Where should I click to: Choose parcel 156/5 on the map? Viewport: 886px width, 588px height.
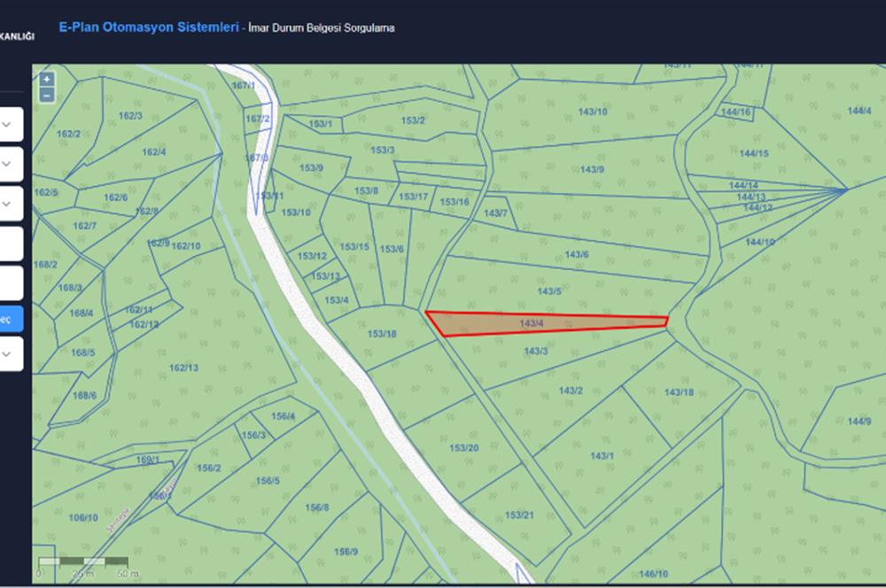click(268, 481)
